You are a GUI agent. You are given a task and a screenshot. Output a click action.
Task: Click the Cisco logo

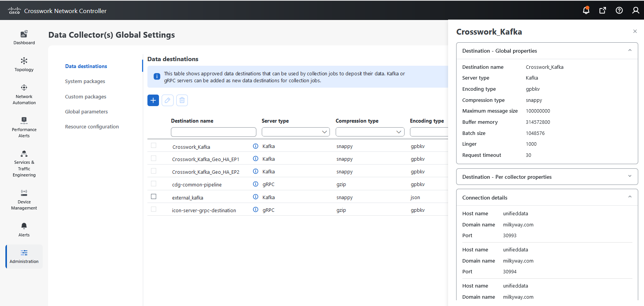(14, 11)
